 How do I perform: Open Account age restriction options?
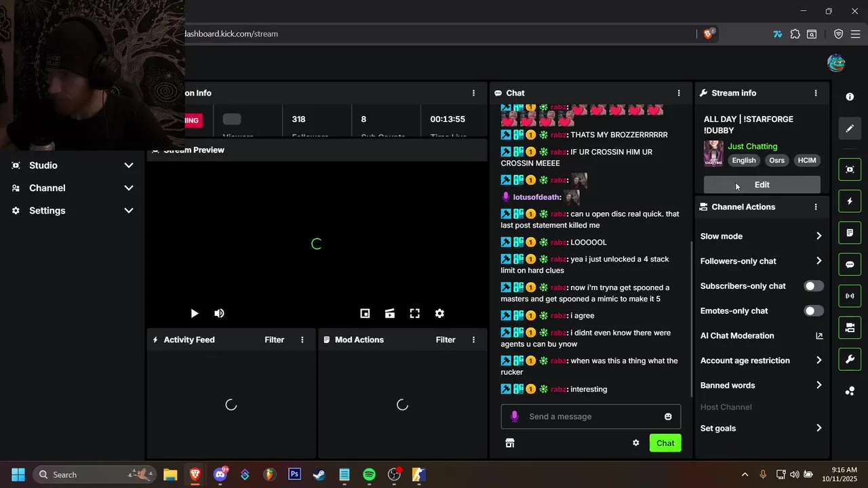pyautogui.click(x=762, y=361)
